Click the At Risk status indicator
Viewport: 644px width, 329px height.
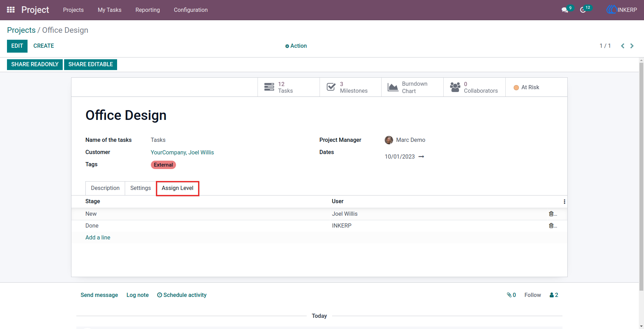pyautogui.click(x=526, y=87)
